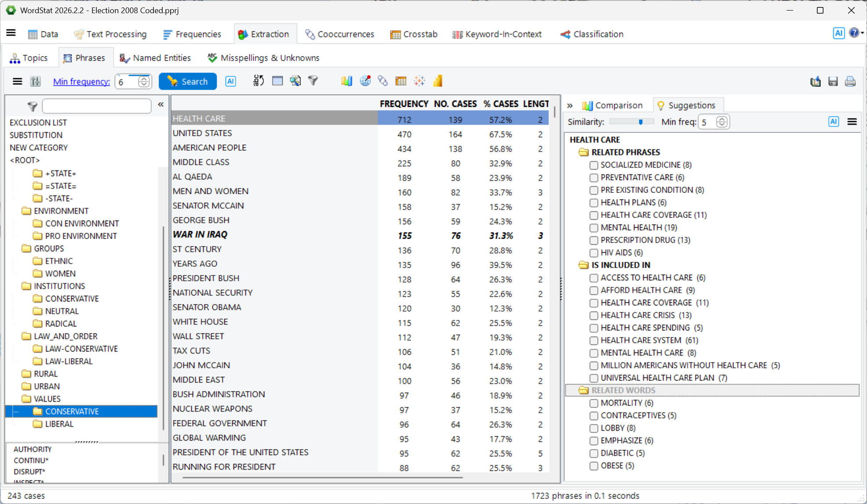Click the orange table grid icon

tap(401, 81)
